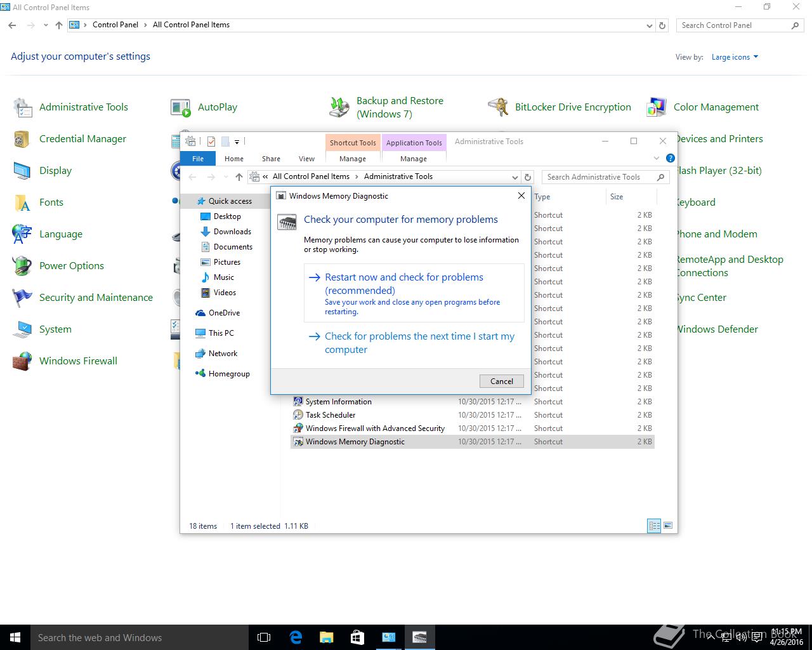Switch to View ribbon tab
Viewport: 812px width, 650px height.
306,159
